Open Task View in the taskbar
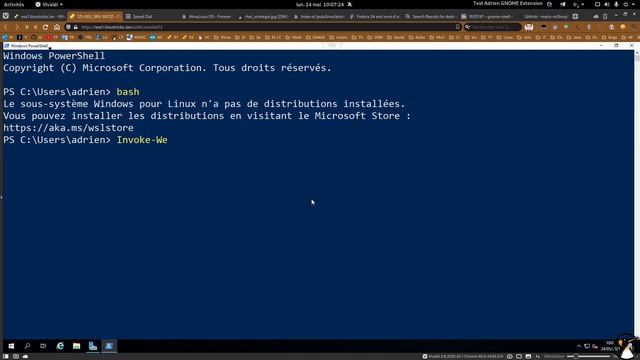This screenshot has height=360, width=640. coord(43,346)
